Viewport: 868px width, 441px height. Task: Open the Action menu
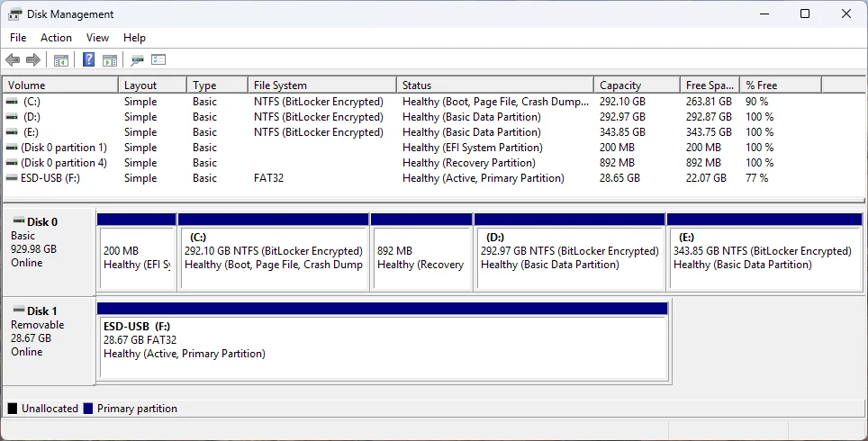(x=56, y=38)
